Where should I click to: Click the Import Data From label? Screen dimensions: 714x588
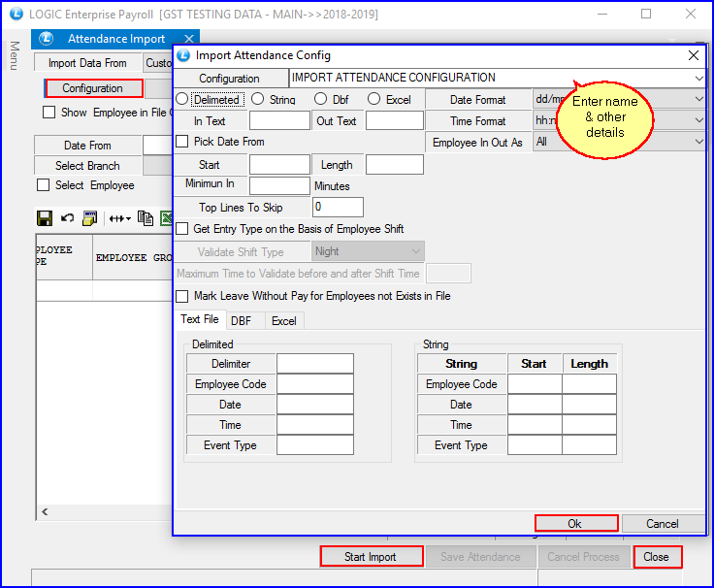[87, 63]
